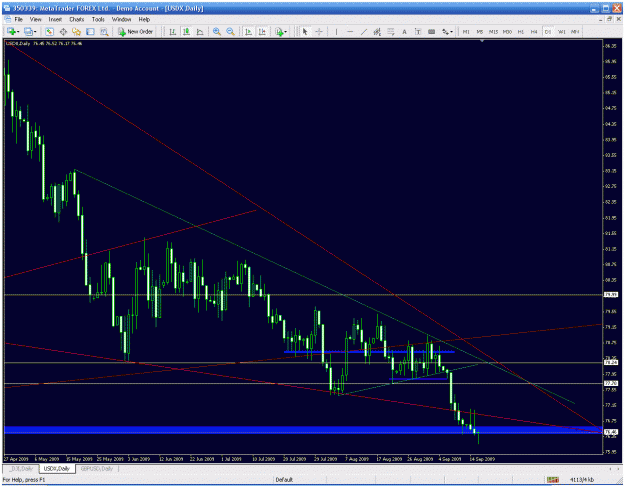Expand the arrows objects dropdown arrow
The height and width of the screenshot is (486, 625).
point(452,32)
